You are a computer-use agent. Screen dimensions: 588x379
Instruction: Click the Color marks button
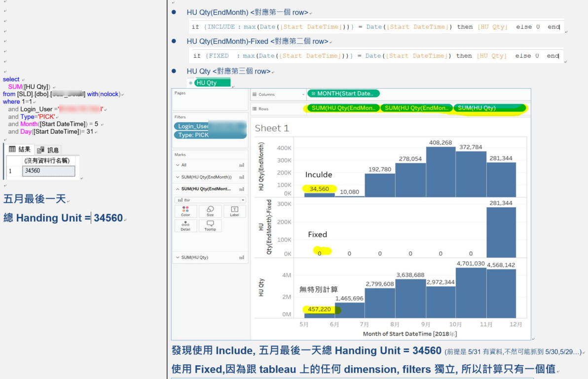(x=185, y=211)
